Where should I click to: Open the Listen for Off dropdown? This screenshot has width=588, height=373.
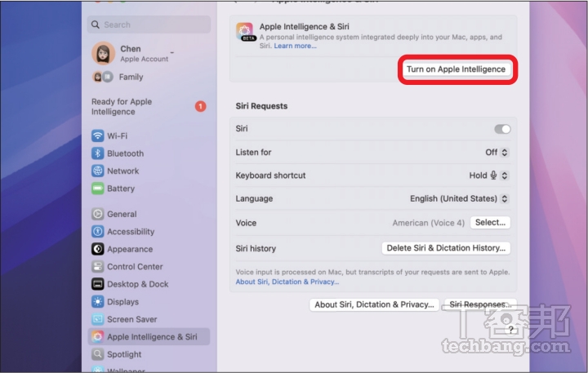497,152
